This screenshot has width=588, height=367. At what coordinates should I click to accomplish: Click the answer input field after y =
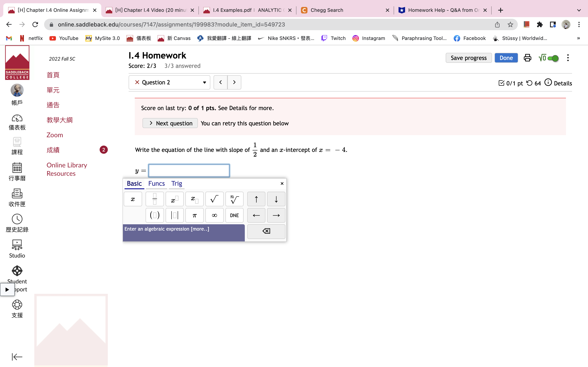189,170
